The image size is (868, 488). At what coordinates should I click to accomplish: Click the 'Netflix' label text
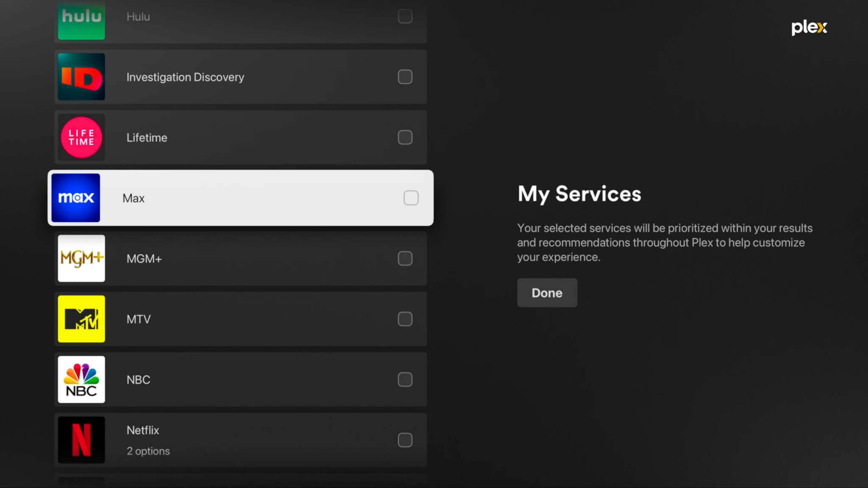[x=143, y=430]
